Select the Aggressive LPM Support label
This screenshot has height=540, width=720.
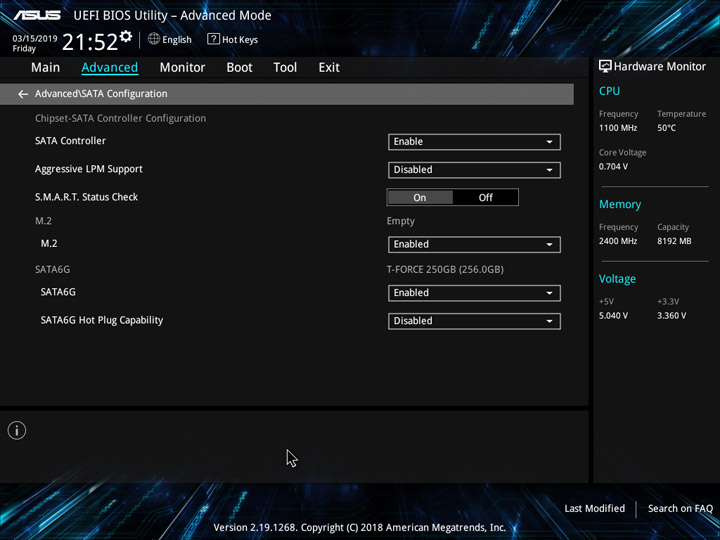(x=89, y=169)
